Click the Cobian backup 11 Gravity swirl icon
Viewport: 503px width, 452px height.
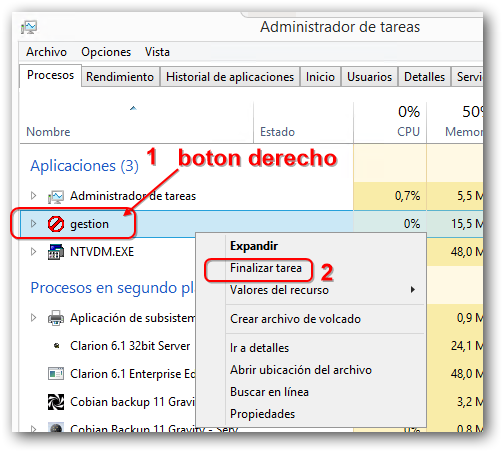coord(56,402)
